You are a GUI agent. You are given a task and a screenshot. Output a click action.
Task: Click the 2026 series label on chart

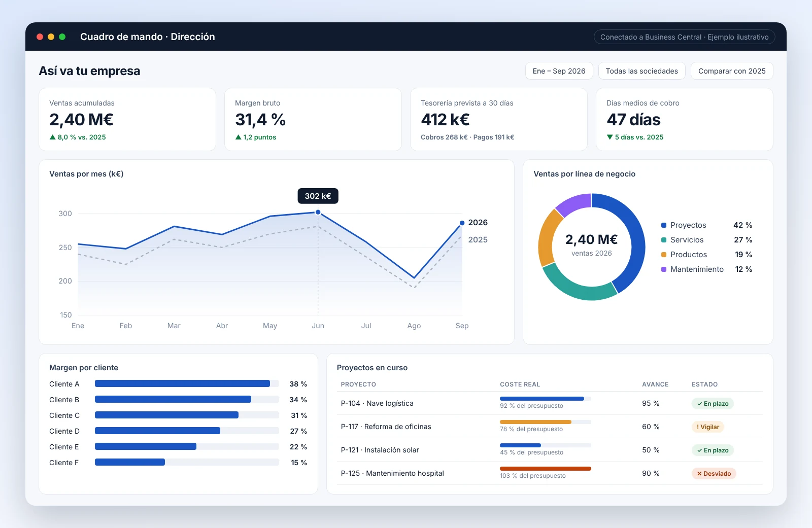click(478, 223)
